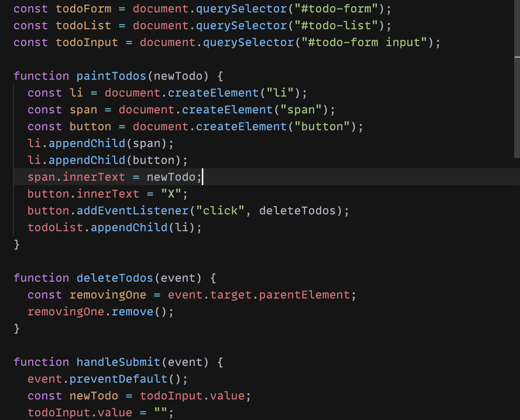Click the addEventListener method name

click(132, 211)
